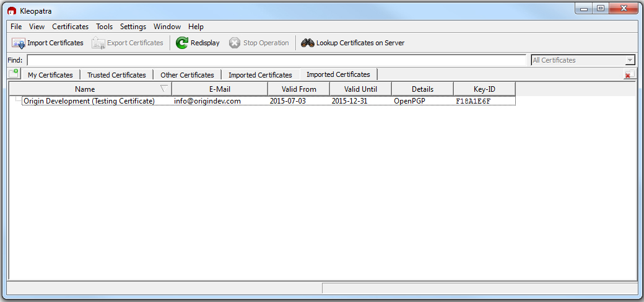This screenshot has height=302, width=644.
Task: Click the green Redisplay refresh icon
Action: pos(182,43)
